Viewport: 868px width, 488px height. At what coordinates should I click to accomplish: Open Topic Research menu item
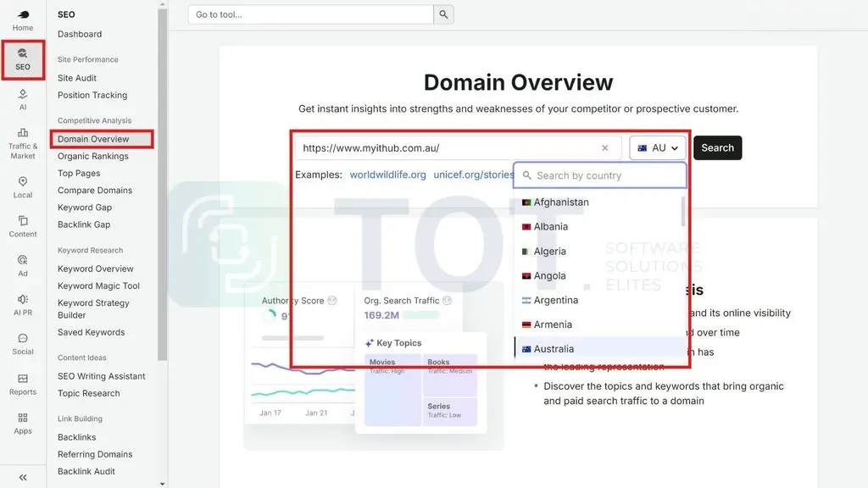pyautogui.click(x=88, y=393)
